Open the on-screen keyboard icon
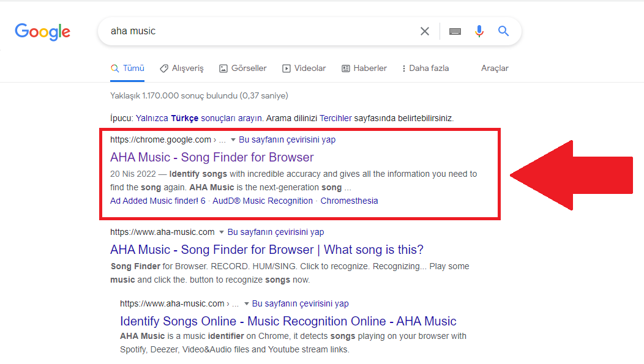 click(x=455, y=31)
